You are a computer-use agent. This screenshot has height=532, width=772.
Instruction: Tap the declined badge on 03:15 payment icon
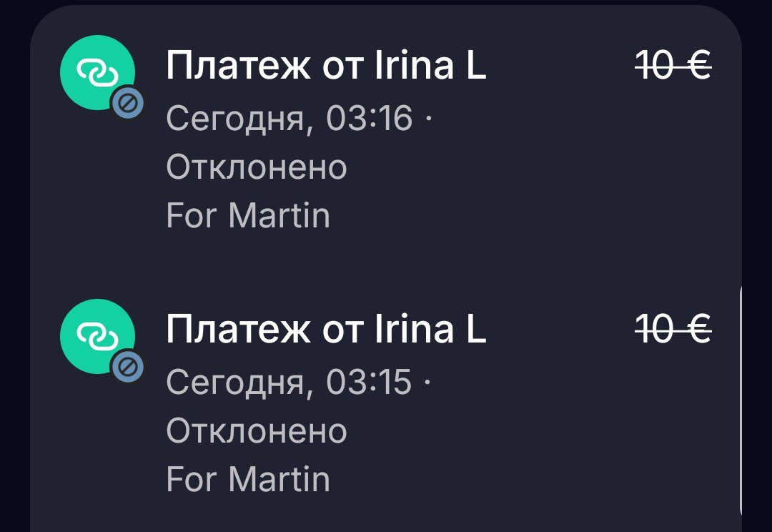[128, 368]
